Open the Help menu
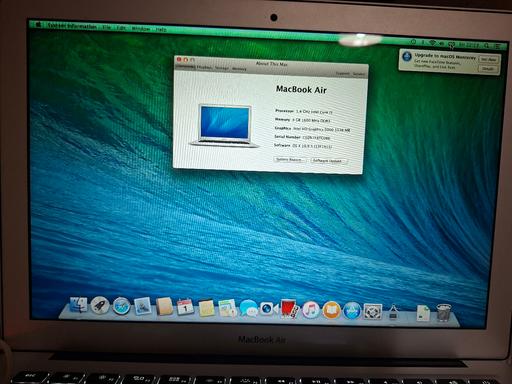Viewport: 512px width, 384px height. [x=161, y=29]
